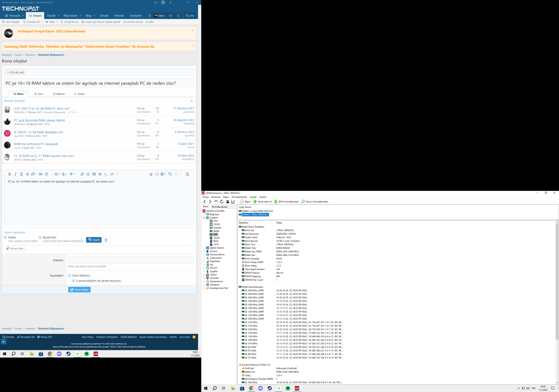
Task: Toggle bold formatting in the post editor
Action: 9,174
